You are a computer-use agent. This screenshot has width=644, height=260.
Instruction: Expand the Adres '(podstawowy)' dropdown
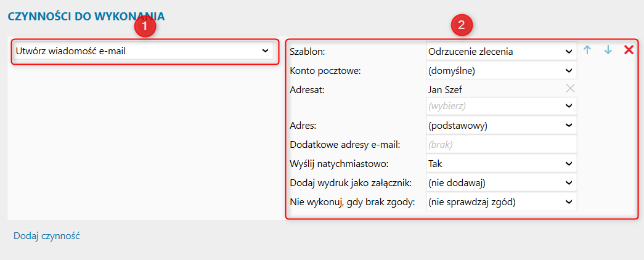501,125
